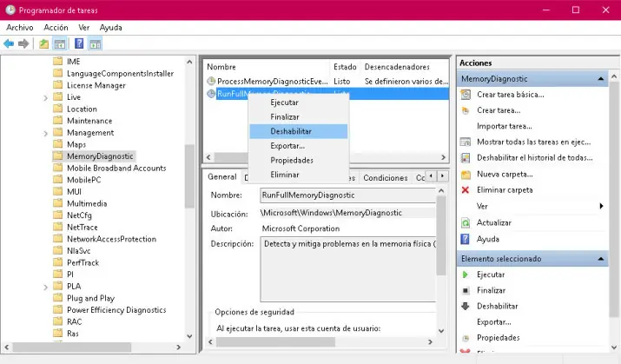Click the back arrow toolbar icon
This screenshot has width=621, height=364.
(9, 43)
